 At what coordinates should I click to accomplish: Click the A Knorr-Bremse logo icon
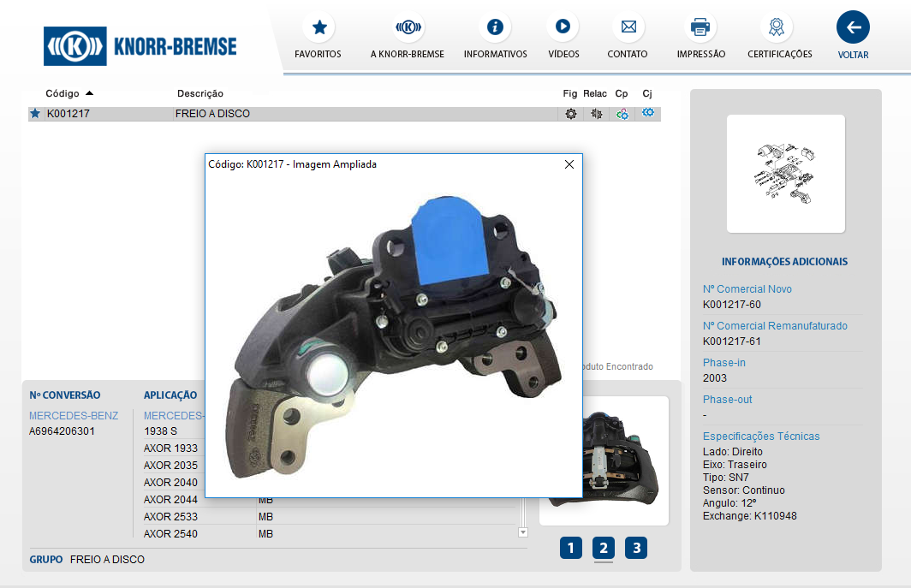coord(408,27)
